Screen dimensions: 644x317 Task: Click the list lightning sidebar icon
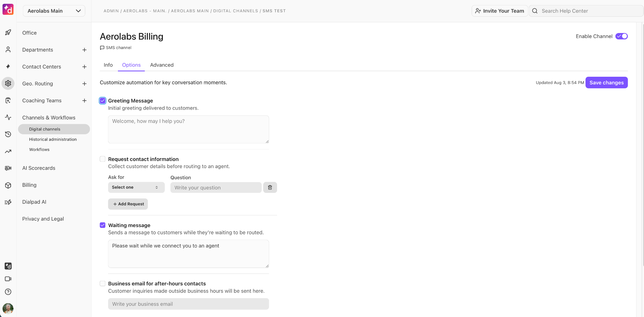coord(8,202)
